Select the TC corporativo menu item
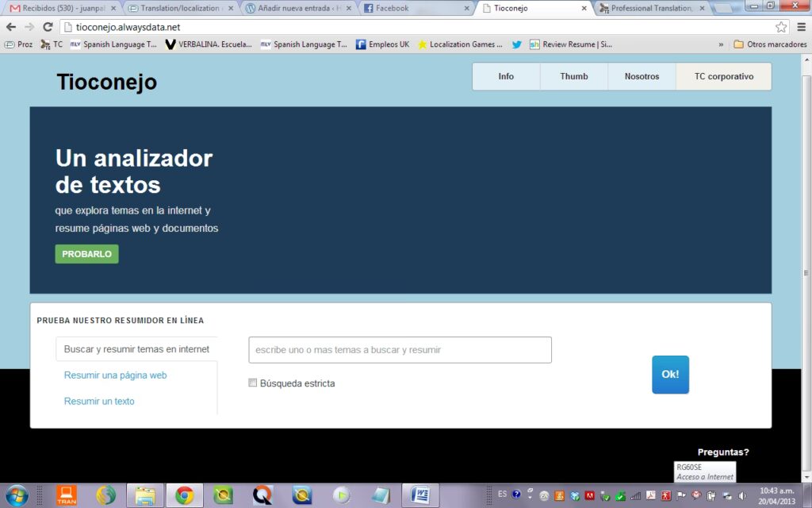The image size is (812, 508). [x=723, y=77]
